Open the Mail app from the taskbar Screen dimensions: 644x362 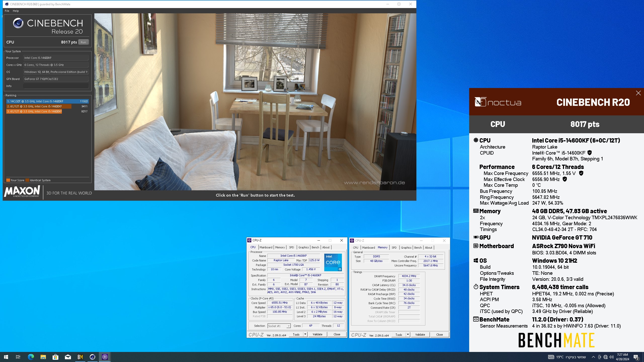tap(68, 357)
